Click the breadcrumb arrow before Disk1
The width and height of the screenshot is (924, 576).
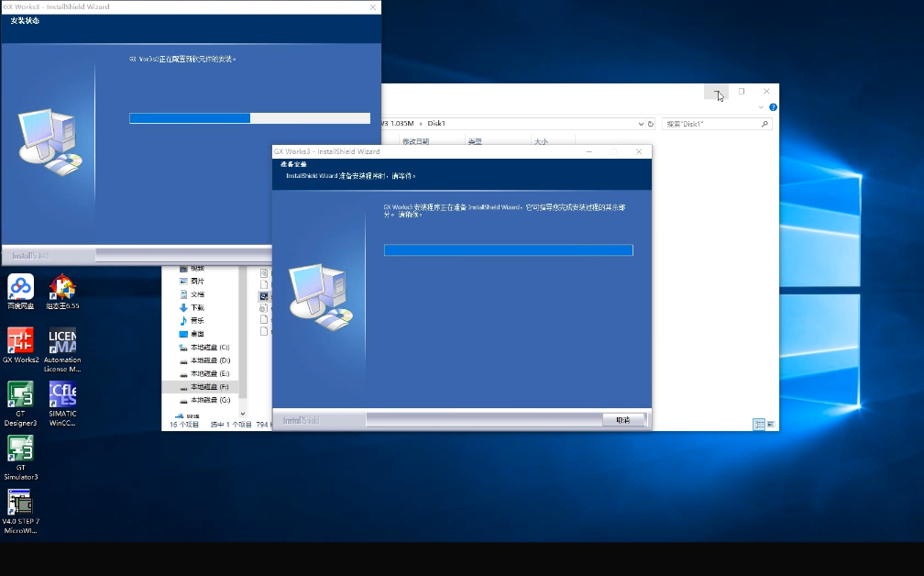(421, 124)
